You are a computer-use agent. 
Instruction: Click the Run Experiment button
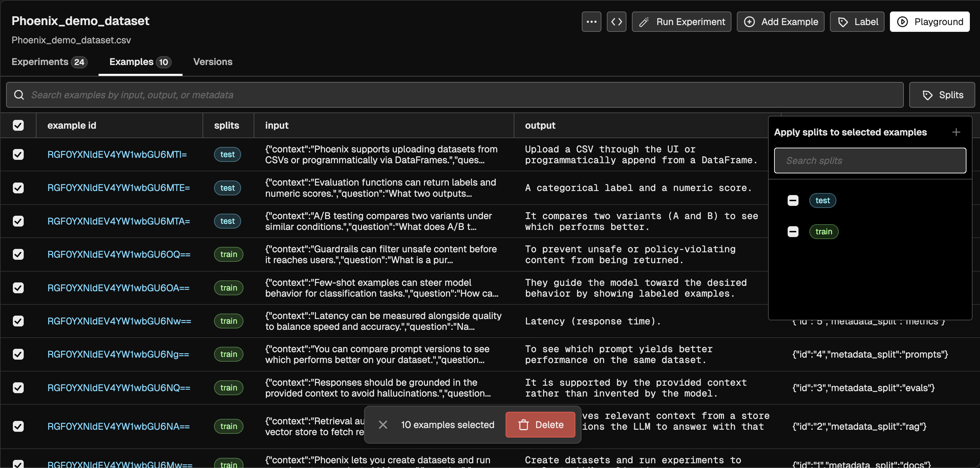coord(681,22)
